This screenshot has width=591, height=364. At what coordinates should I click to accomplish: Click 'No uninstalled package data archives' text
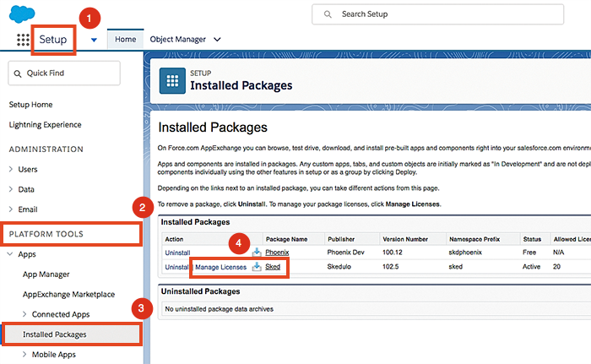pos(219,309)
